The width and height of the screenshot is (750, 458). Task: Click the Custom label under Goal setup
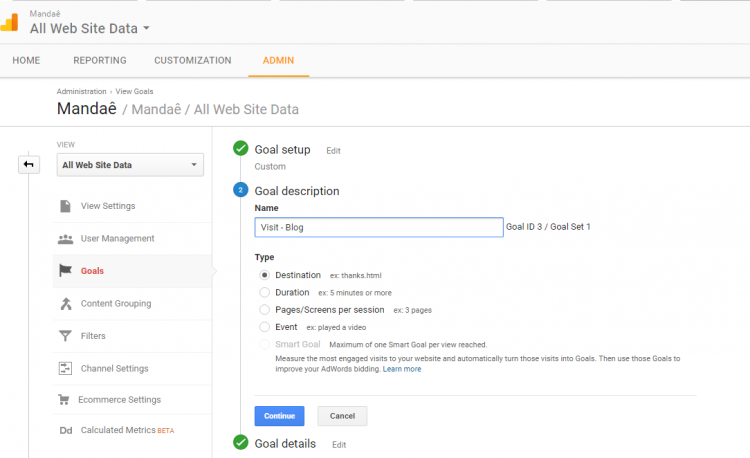click(270, 166)
